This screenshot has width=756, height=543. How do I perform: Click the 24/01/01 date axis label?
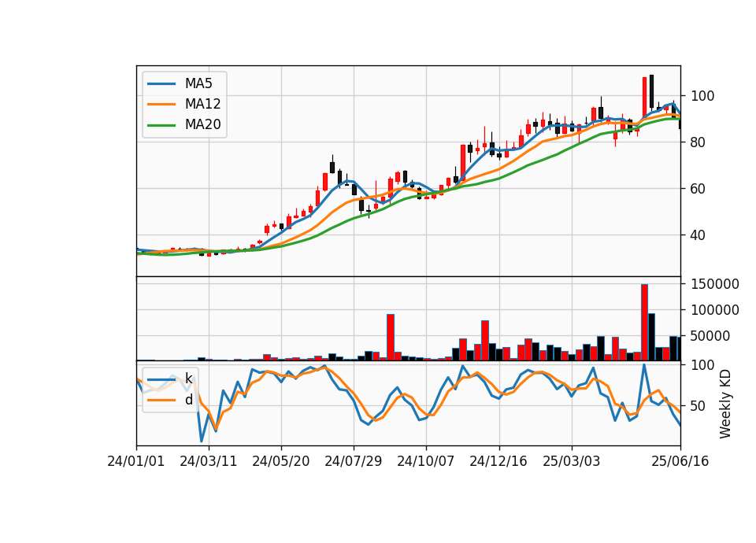[x=136, y=461]
